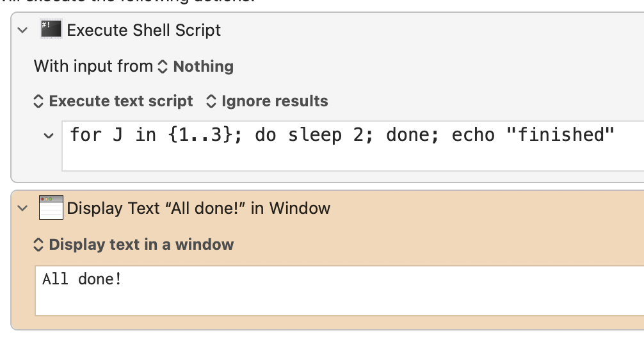Click the "With input from" label

coord(93,66)
